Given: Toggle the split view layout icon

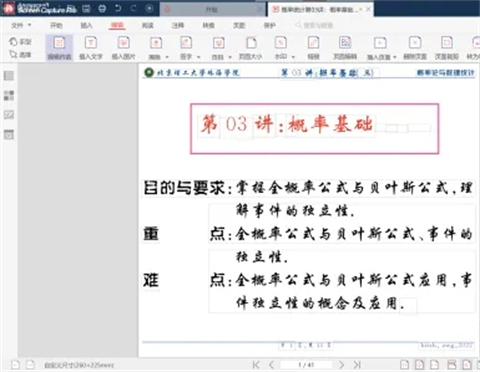Looking at the screenshot, I should tap(452, 365).
